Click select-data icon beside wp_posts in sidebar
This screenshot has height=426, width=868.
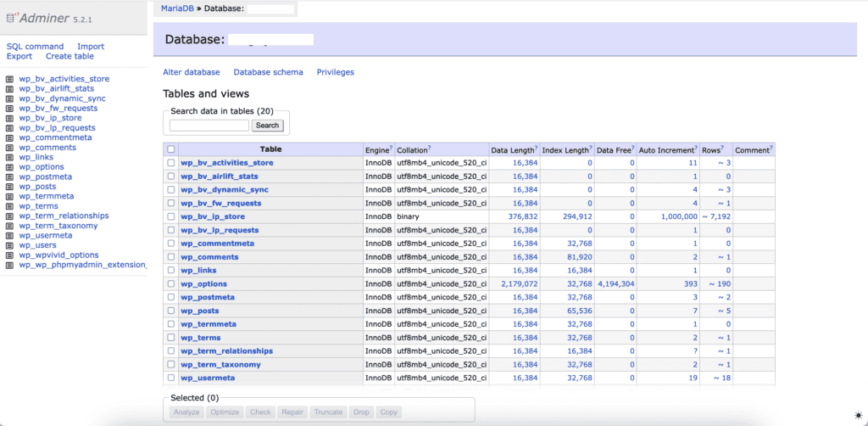click(9, 187)
